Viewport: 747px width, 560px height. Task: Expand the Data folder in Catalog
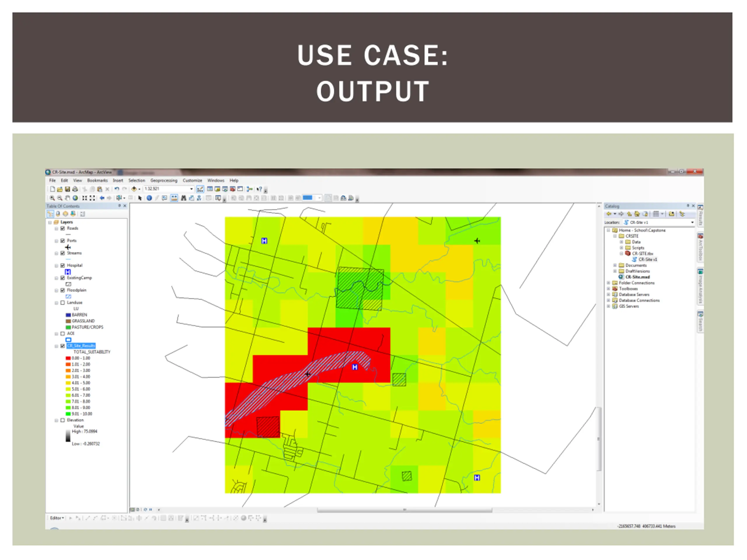(621, 242)
